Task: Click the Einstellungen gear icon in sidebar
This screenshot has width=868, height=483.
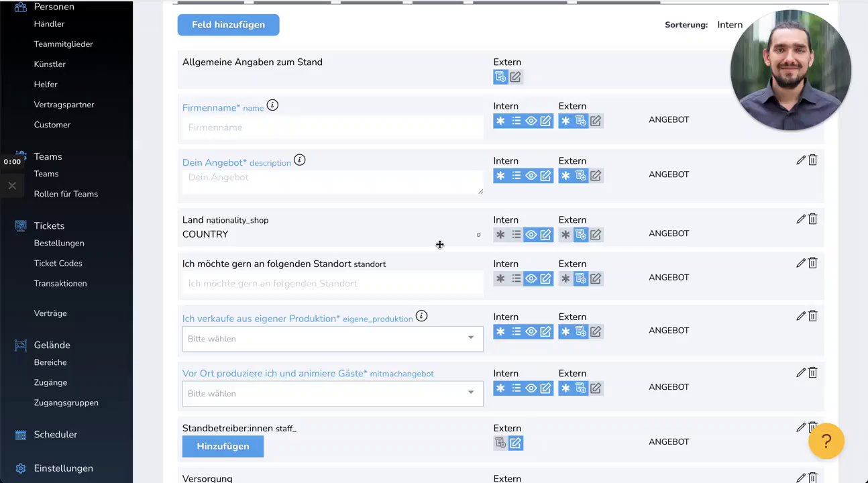Action: point(21,468)
